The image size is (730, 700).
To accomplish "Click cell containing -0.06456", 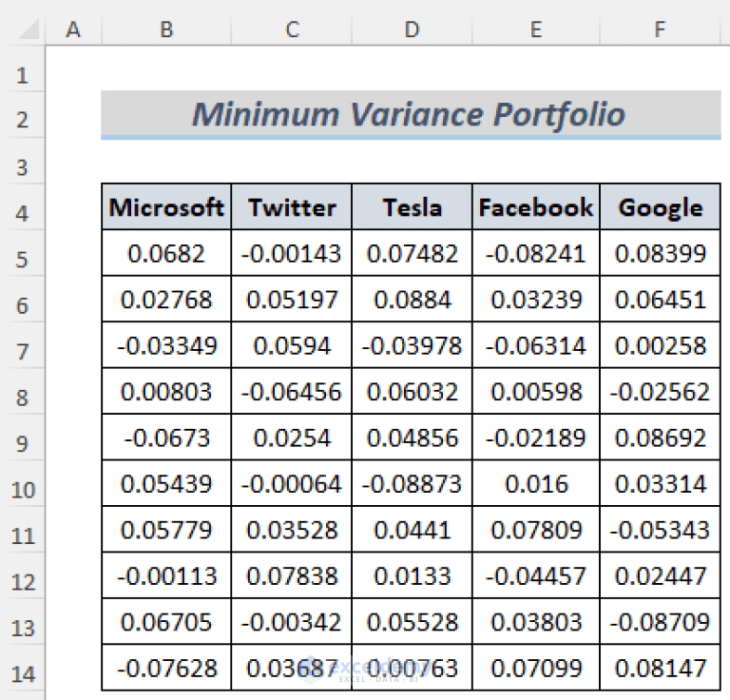I will coord(292,391).
